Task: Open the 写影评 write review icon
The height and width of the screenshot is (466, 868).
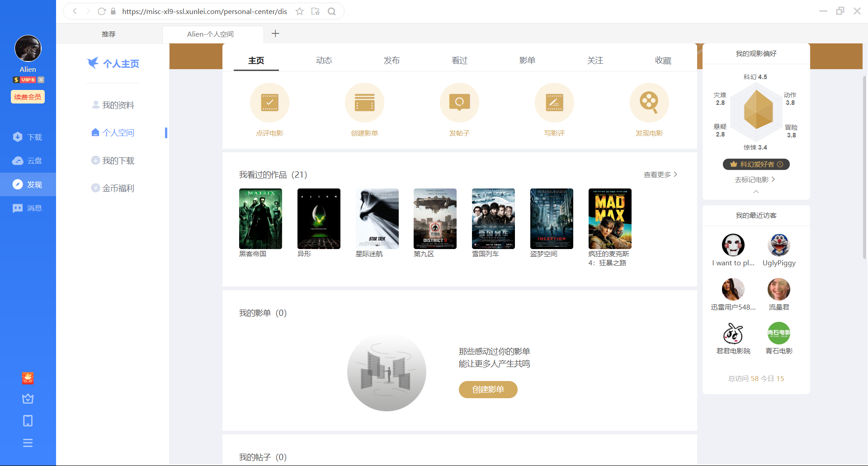Action: (x=554, y=103)
